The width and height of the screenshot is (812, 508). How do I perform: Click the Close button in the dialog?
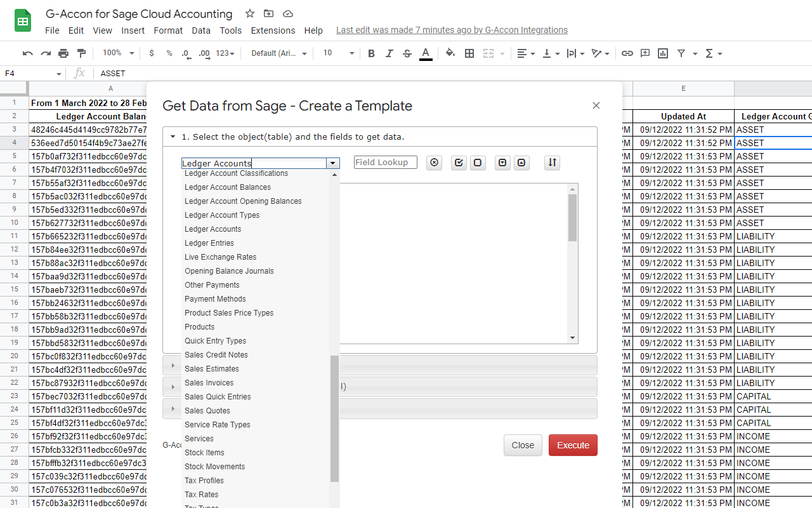tap(523, 445)
